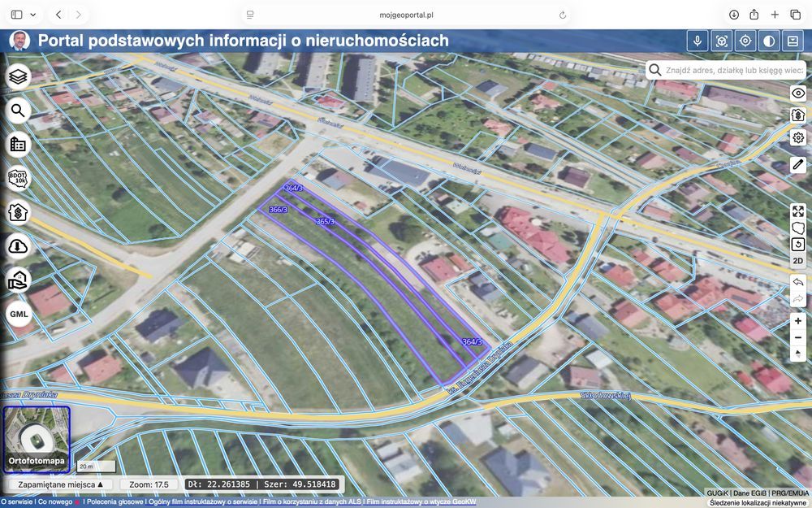Open the BDOT 10k data tool
The width and height of the screenshot is (812, 508).
[18, 179]
